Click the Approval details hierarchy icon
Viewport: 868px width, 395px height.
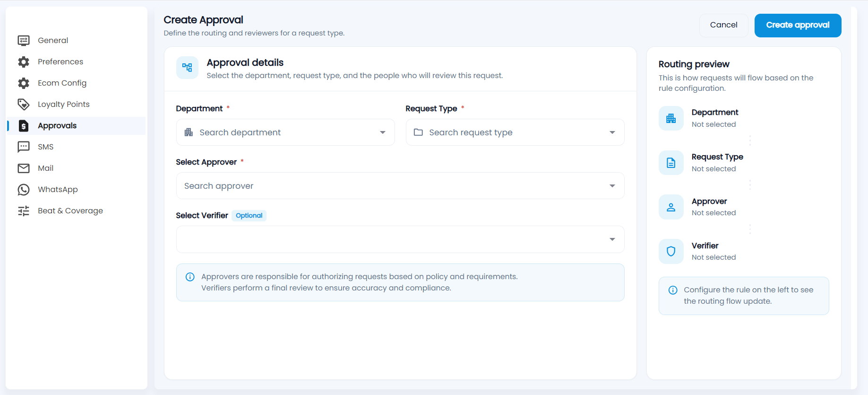(x=187, y=68)
